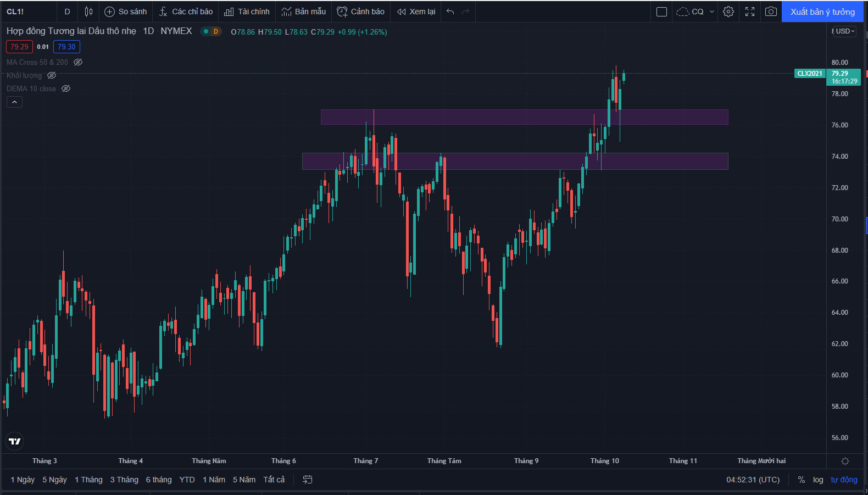Click the layout selection square icon
868x495 pixels.
[x=661, y=12]
